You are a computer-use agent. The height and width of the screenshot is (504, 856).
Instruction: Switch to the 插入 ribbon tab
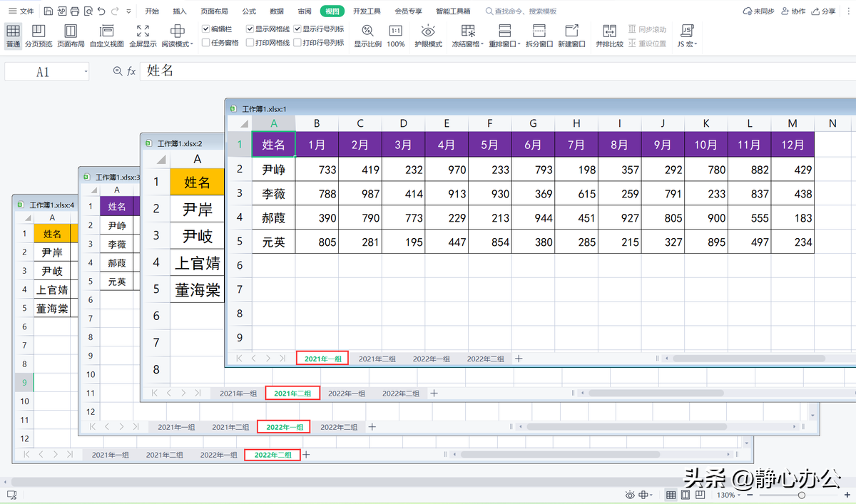pyautogui.click(x=180, y=11)
